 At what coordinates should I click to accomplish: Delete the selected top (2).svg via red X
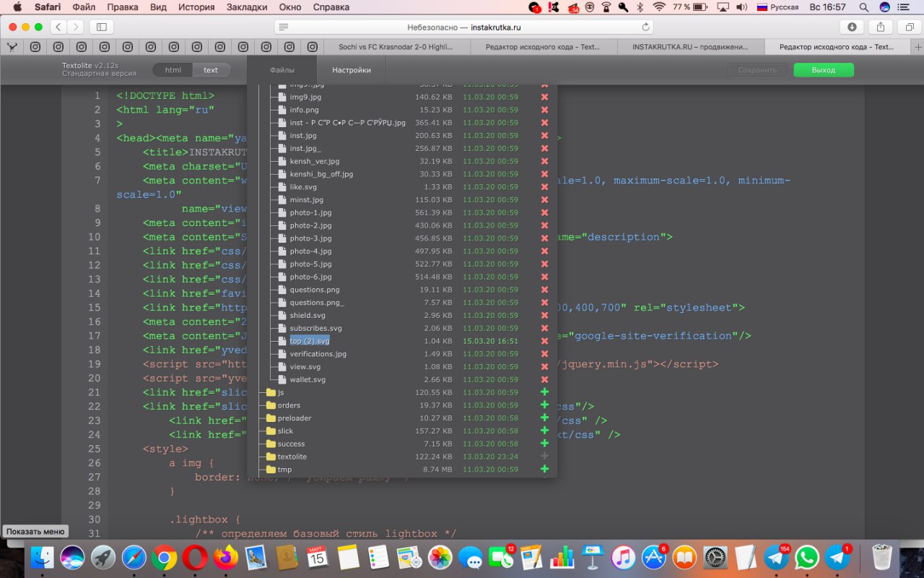tap(544, 341)
